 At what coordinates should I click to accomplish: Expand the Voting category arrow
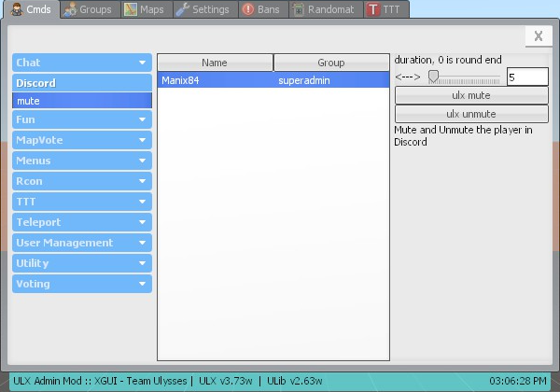coord(142,284)
